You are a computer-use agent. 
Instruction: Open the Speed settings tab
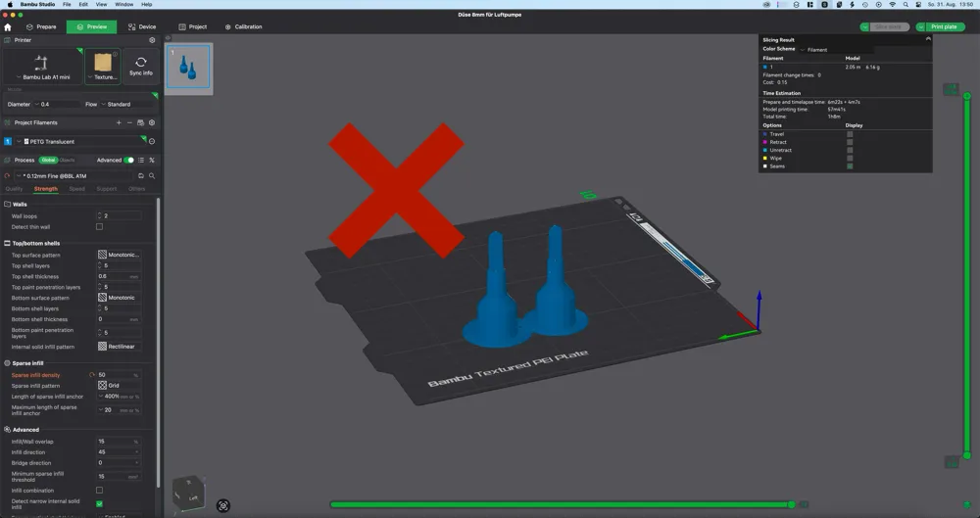tap(76, 189)
